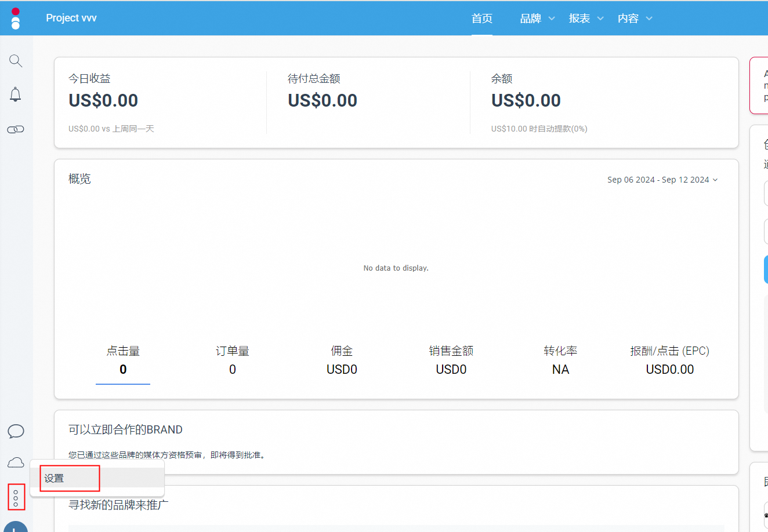Open search from the sidebar magnifier icon
Image resolution: width=768 pixels, height=532 pixels.
tap(16, 61)
